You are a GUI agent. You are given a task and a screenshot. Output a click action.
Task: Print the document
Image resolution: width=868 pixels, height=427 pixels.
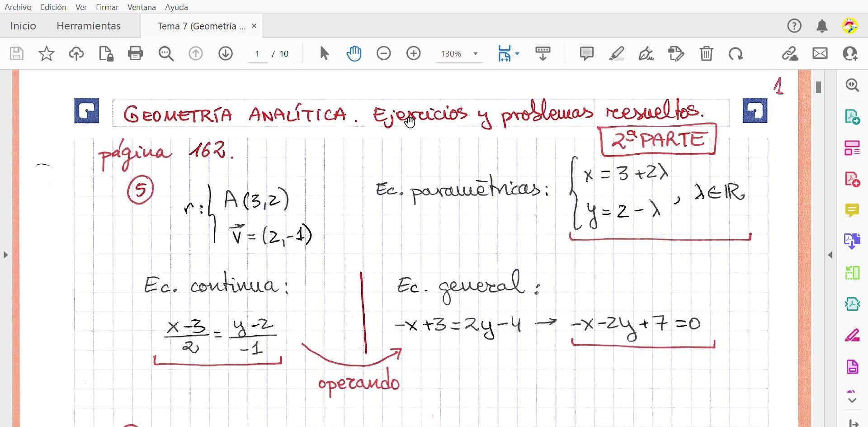coord(136,53)
